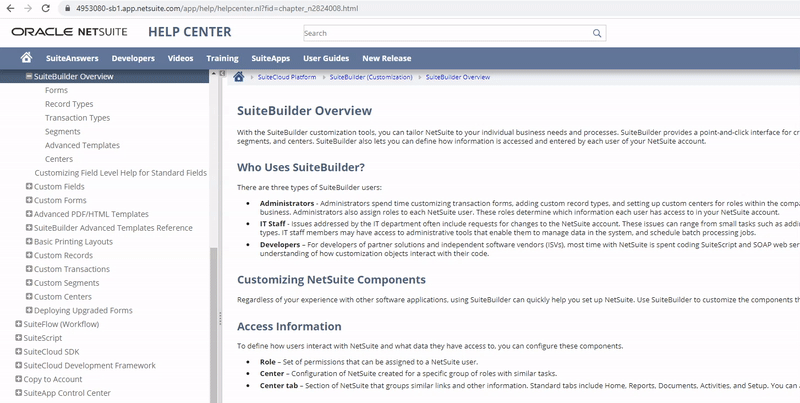Viewport: 800px width, 403px height.
Task: Open the Advanced Templates topic
Action: (x=82, y=145)
